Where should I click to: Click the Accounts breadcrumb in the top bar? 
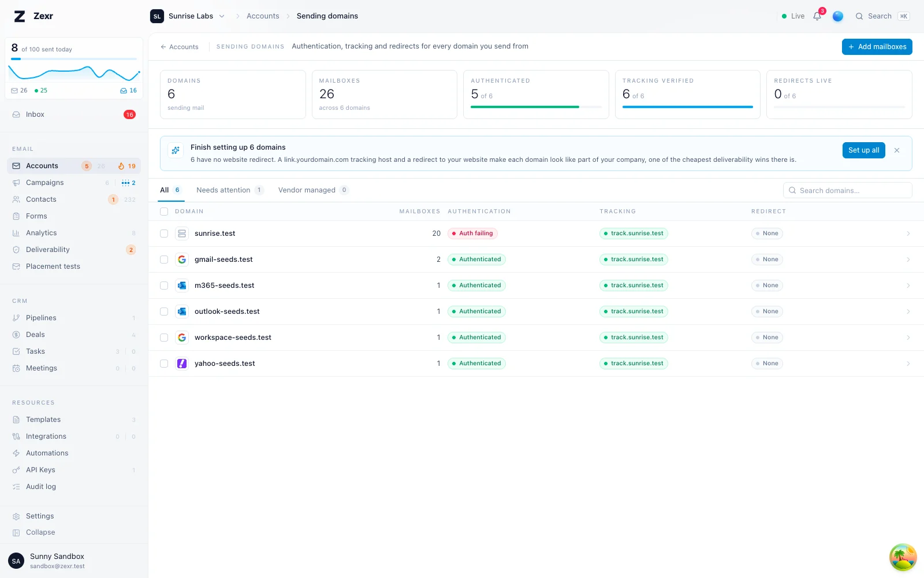pos(263,16)
